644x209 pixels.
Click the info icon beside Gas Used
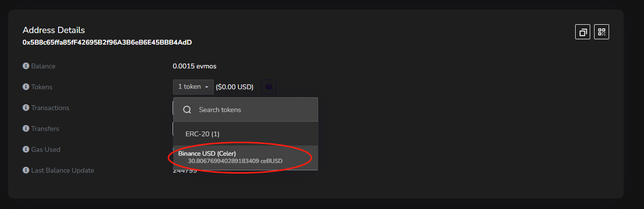point(26,149)
